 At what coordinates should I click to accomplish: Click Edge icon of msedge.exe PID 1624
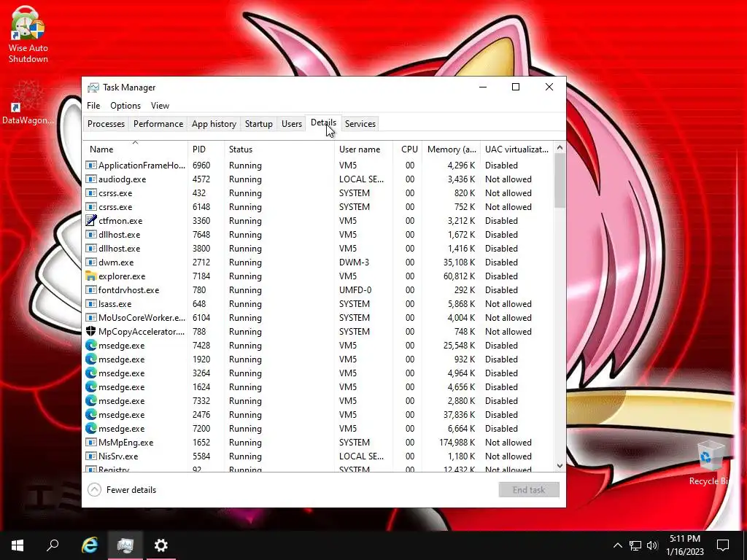(90, 386)
